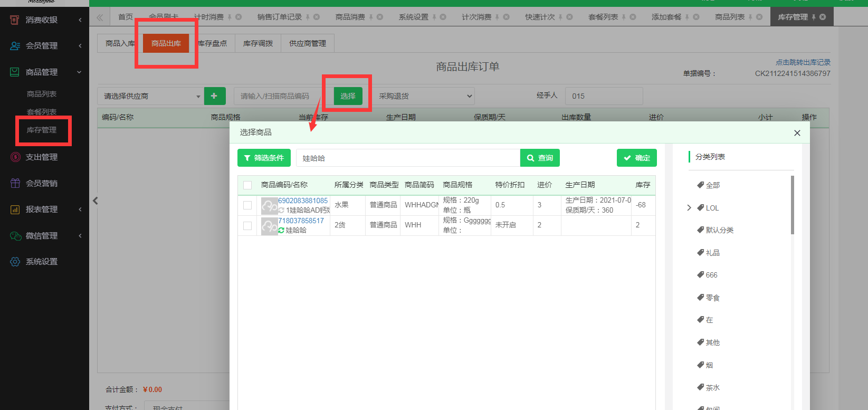Expand the LOL category tree node
Screen dimensions: 868x410
click(689, 208)
